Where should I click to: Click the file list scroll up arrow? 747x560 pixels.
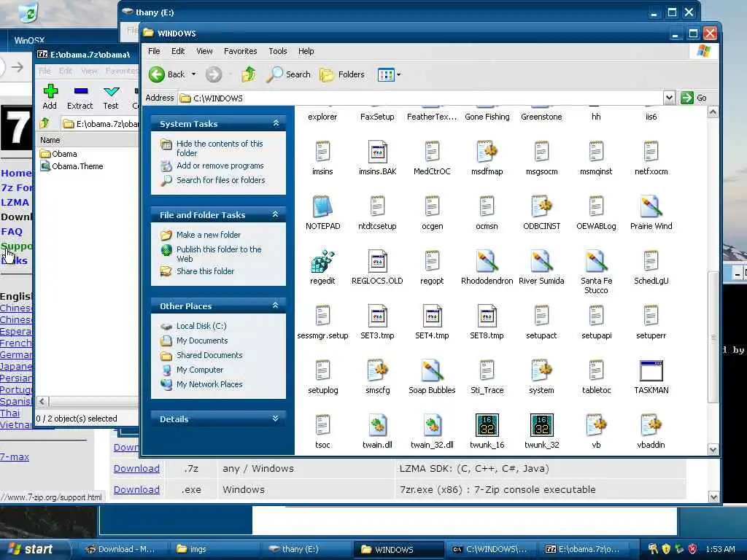pos(713,112)
